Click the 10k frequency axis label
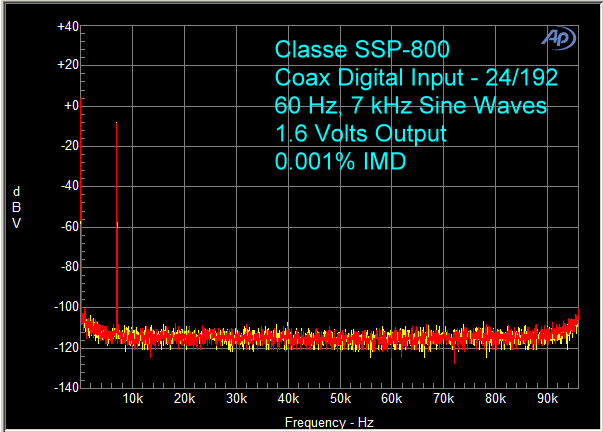The image size is (603, 432). click(x=133, y=399)
